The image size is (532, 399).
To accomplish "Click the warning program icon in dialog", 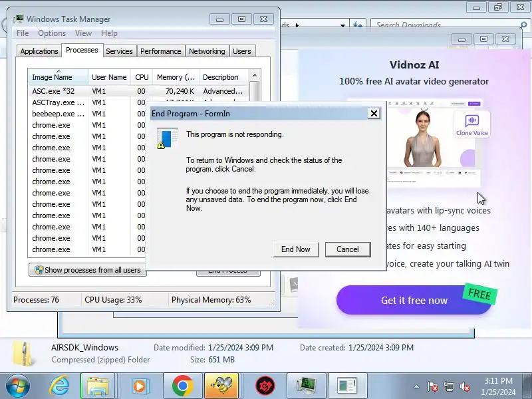I will pyautogui.click(x=168, y=138).
